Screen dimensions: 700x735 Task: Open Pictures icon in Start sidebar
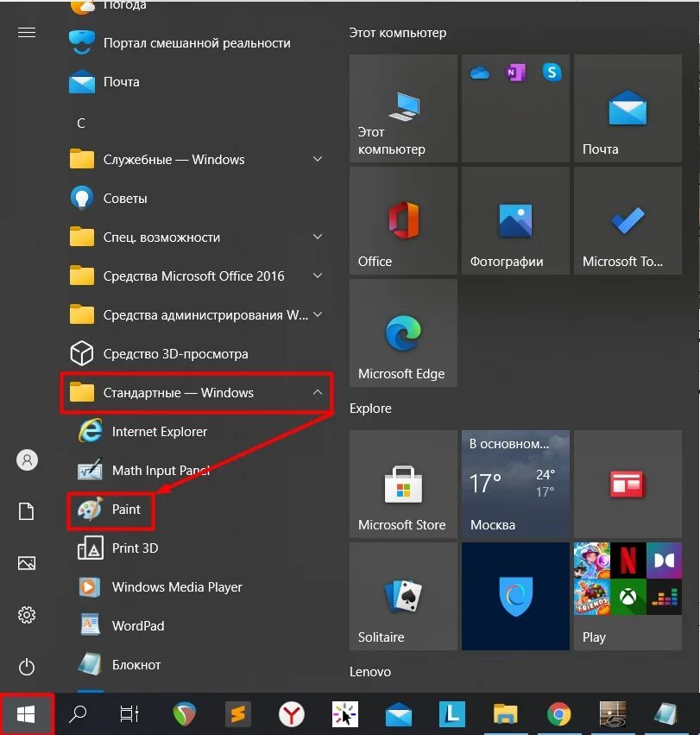[x=27, y=563]
